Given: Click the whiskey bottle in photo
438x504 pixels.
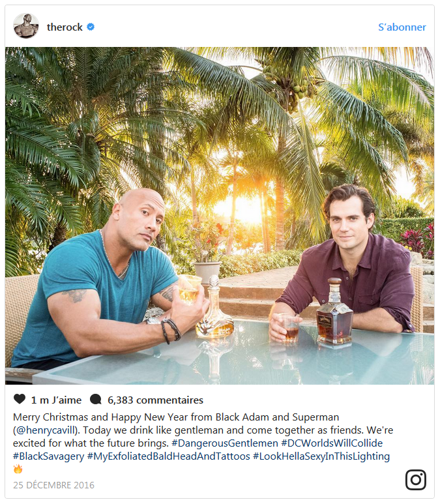Looking at the screenshot, I should tap(334, 314).
